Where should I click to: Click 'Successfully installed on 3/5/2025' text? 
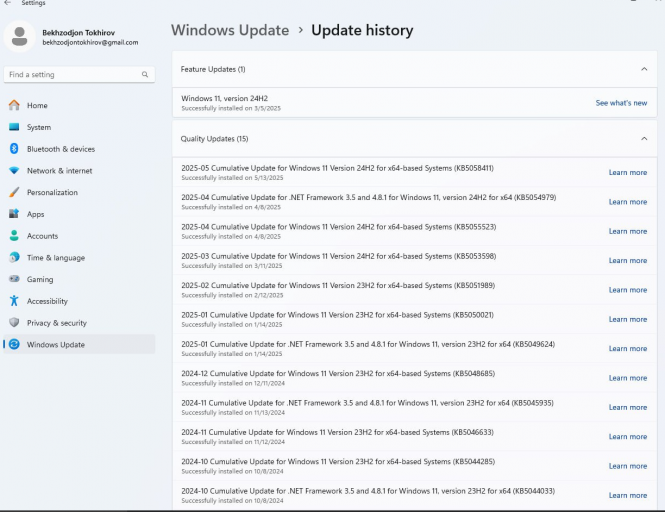click(231, 108)
